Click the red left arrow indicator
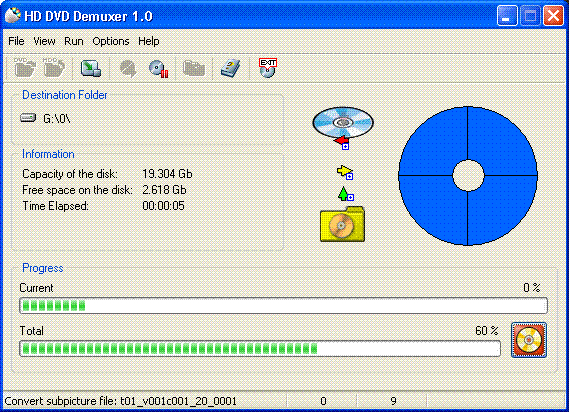 (342, 142)
